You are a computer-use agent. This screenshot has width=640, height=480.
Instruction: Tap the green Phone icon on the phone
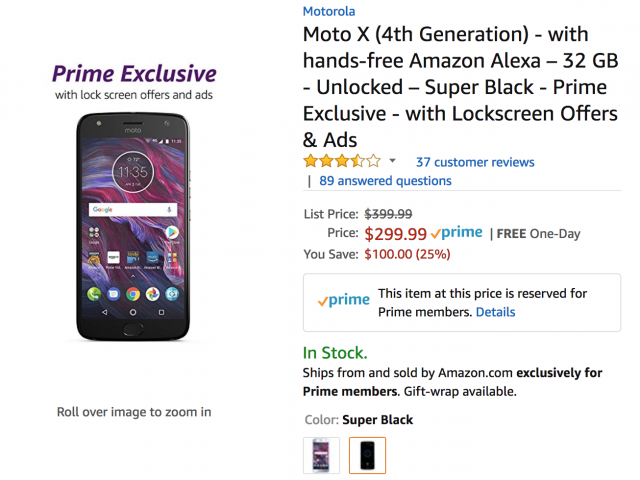click(95, 295)
